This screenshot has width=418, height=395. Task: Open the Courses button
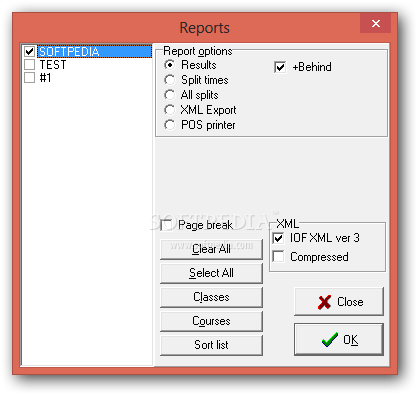tap(211, 321)
